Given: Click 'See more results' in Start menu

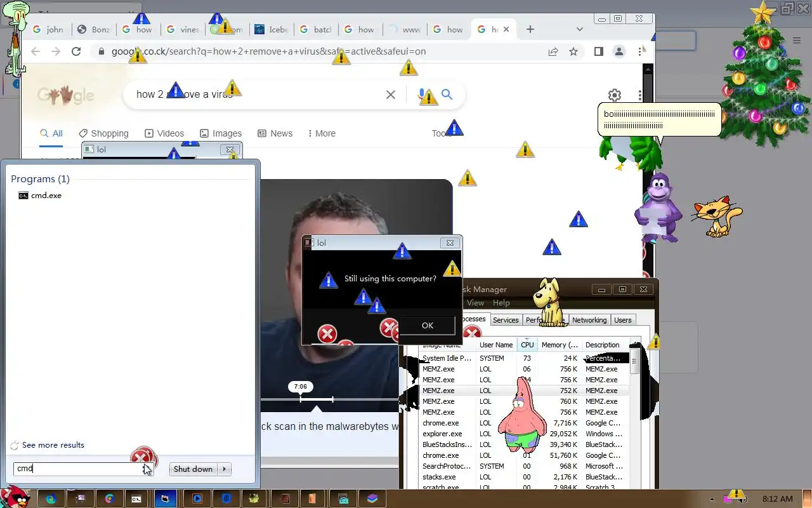Looking at the screenshot, I should pos(53,445).
